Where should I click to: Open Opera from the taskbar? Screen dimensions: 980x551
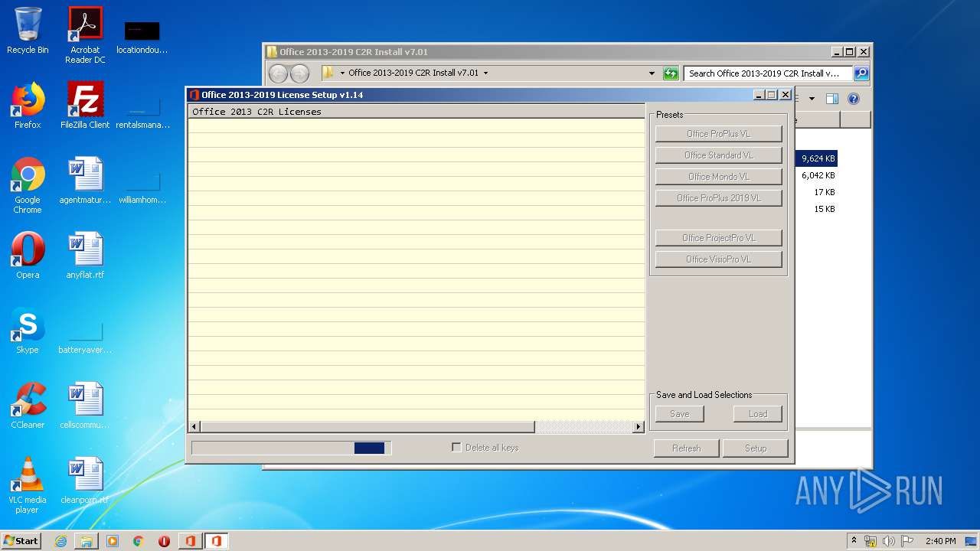[164, 541]
